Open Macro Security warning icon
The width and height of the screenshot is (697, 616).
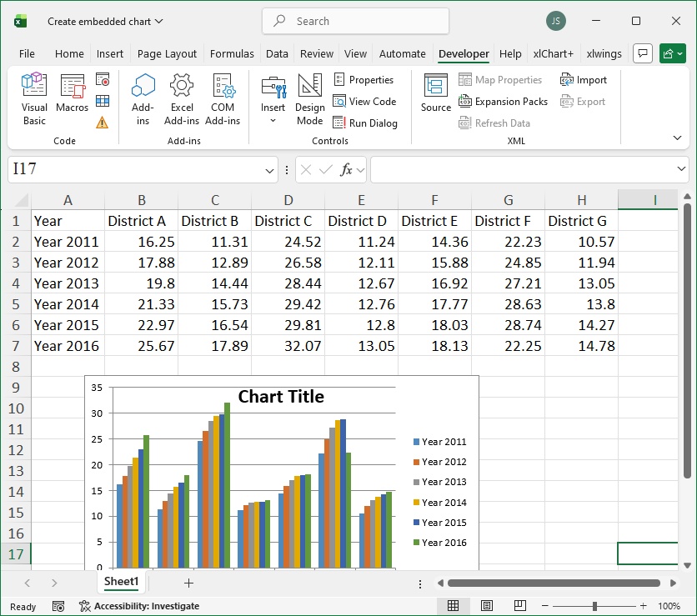(x=103, y=123)
